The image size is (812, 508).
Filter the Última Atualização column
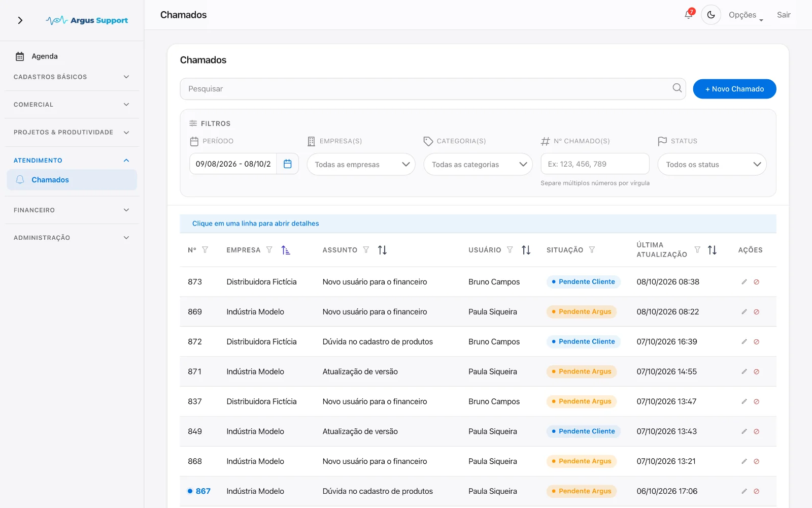tap(697, 250)
